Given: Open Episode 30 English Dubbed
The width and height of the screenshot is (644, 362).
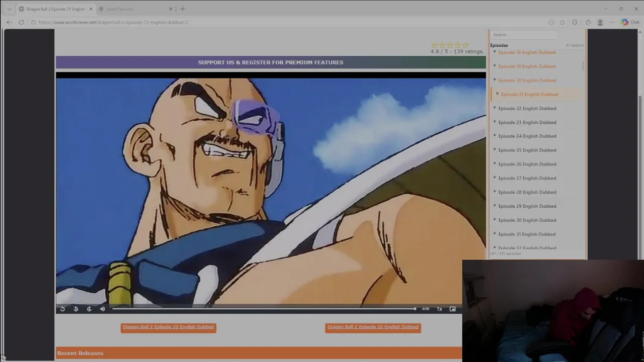Looking at the screenshot, I should pos(527,220).
